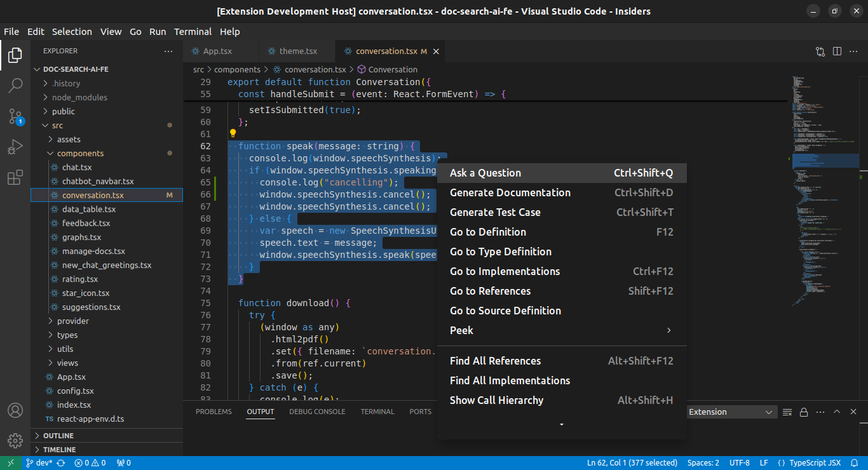Switch to the theme.tsx tab
Viewport: 868px width, 470px height.
298,51
